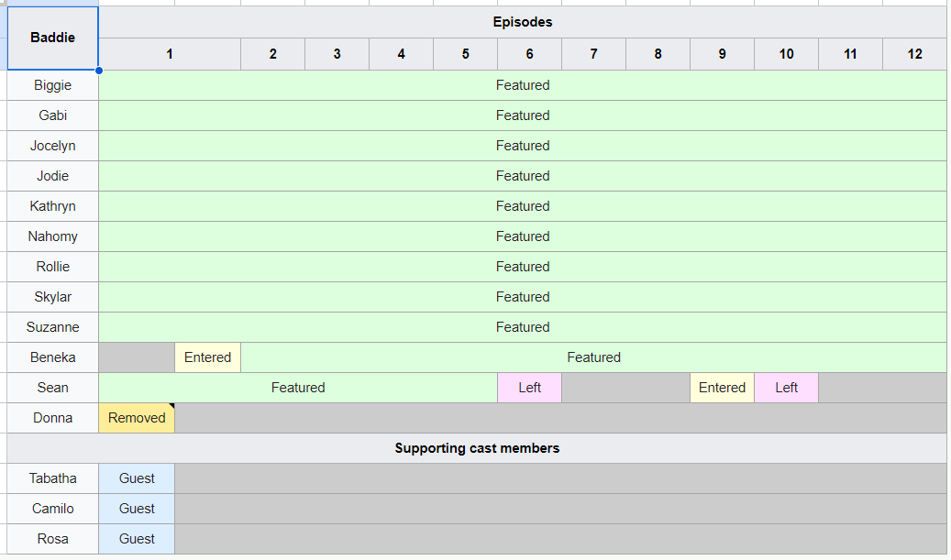Select Tabatha's Guest cell
The width and height of the screenshot is (951, 560).
click(137, 478)
